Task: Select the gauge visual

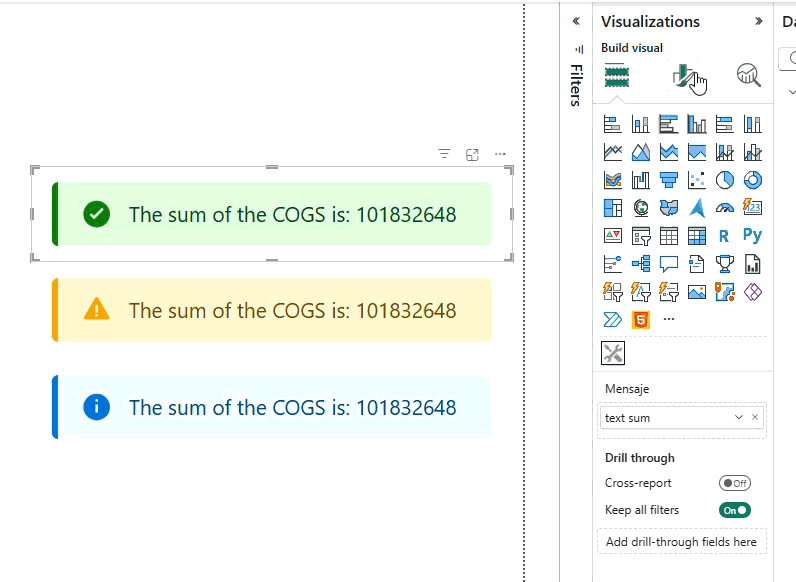Action: tap(725, 208)
